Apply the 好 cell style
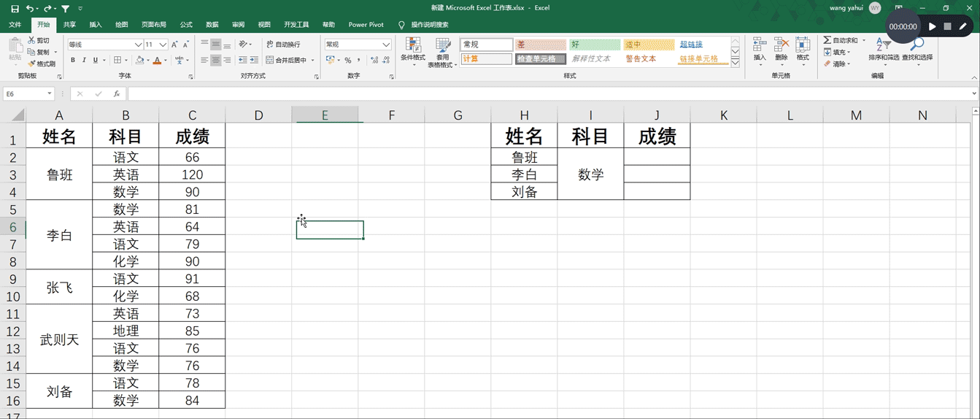 [x=595, y=45]
